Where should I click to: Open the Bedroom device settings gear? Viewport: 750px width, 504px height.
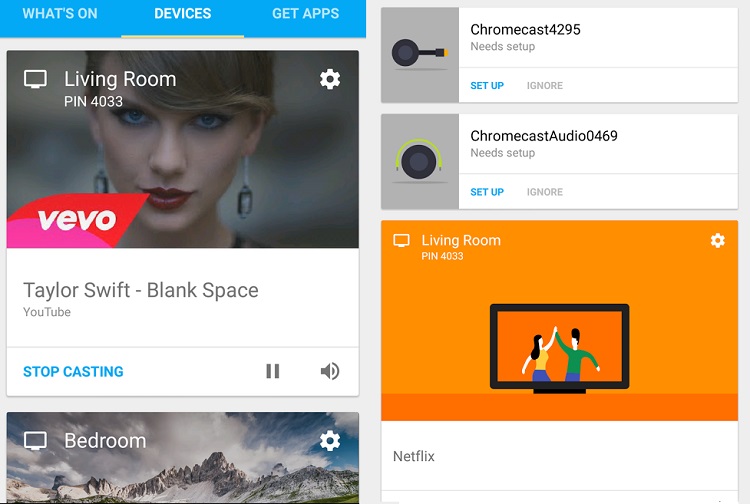330,440
